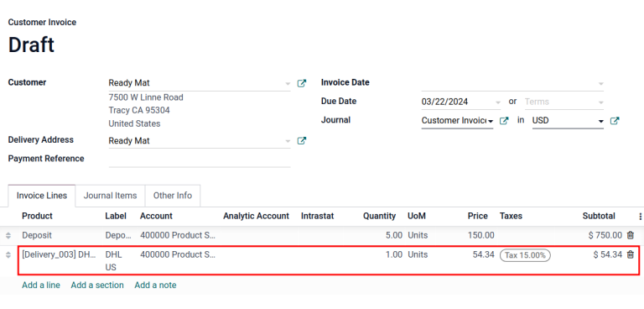Switch to the Journal Items tab

110,196
